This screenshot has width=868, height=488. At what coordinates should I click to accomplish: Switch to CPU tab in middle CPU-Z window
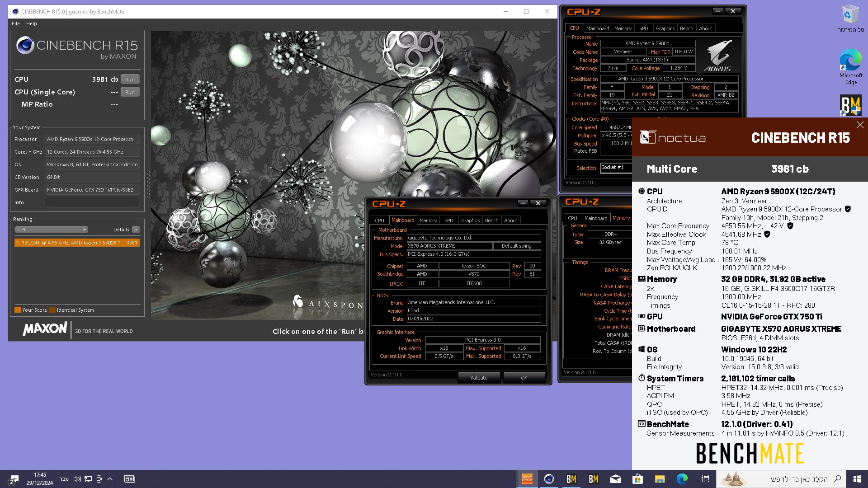379,221
